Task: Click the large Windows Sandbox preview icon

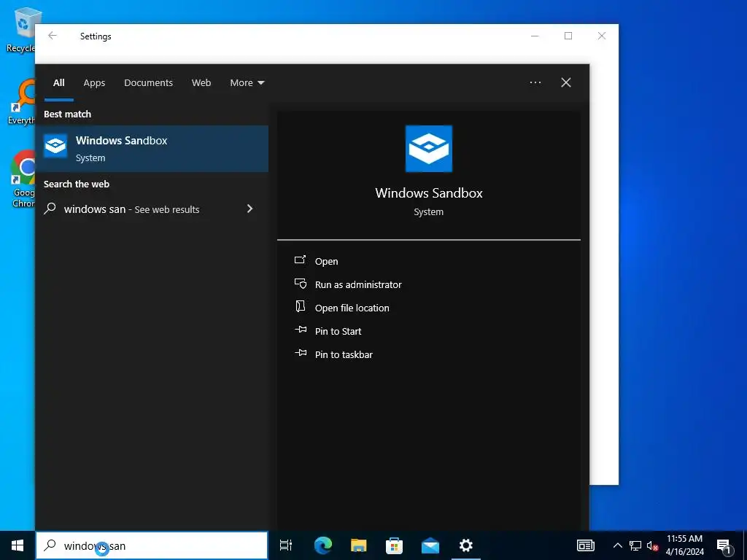Action: (428, 149)
